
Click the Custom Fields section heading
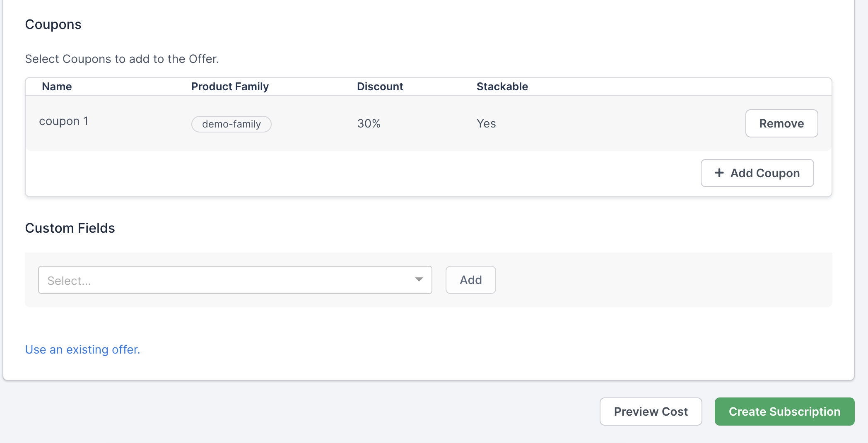70,228
